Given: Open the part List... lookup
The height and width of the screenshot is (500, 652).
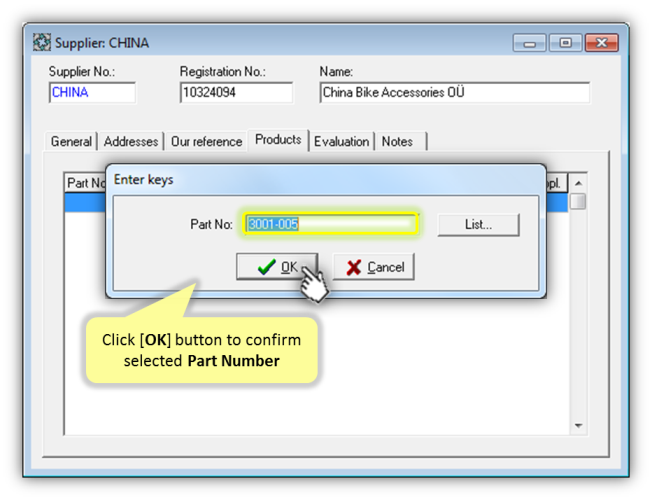Looking at the screenshot, I should point(478,224).
